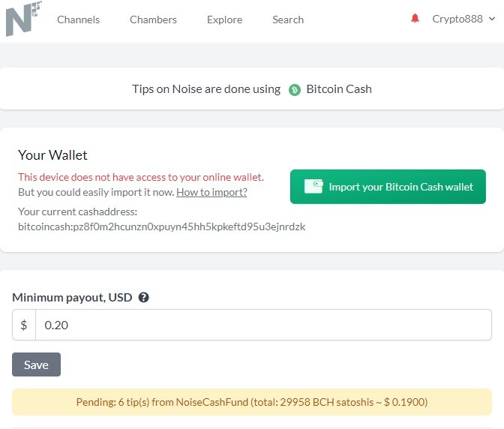Image resolution: width=504 pixels, height=429 pixels.
Task: Click the dollar sign prefix
Action: (x=24, y=325)
